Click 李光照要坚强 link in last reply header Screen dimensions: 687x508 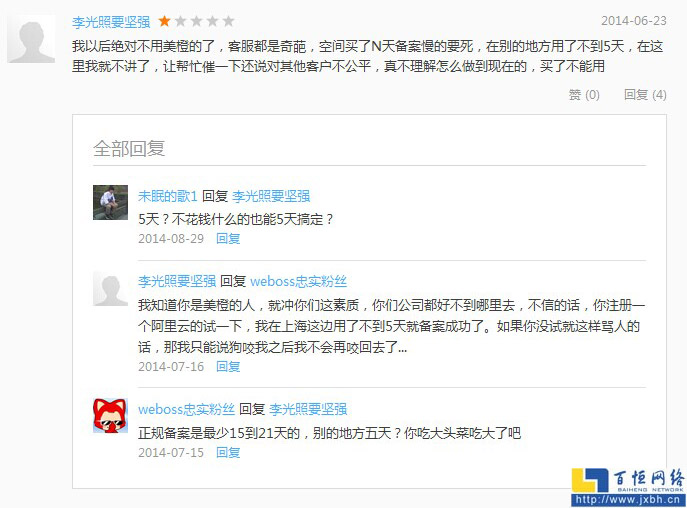coord(308,409)
